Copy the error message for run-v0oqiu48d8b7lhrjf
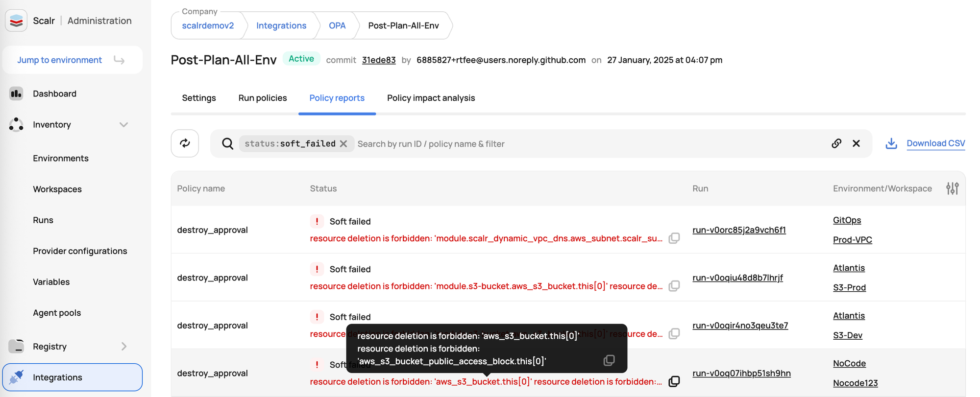 pos(674,285)
